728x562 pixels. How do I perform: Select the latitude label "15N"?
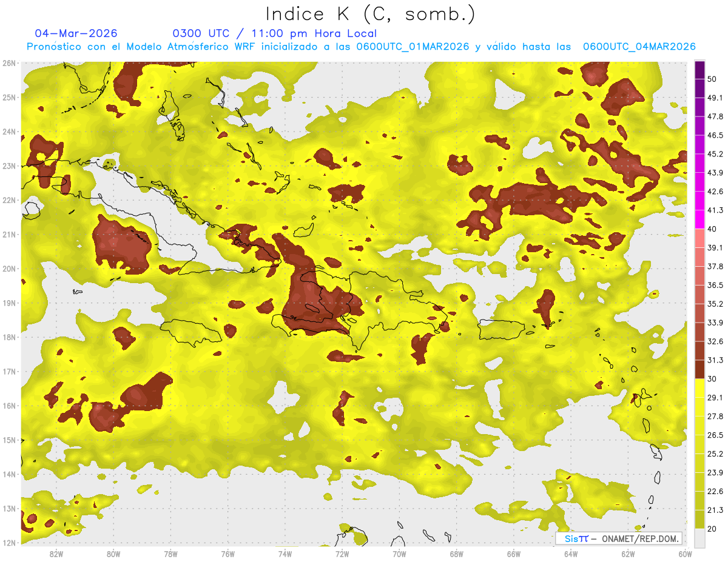pos(9,440)
